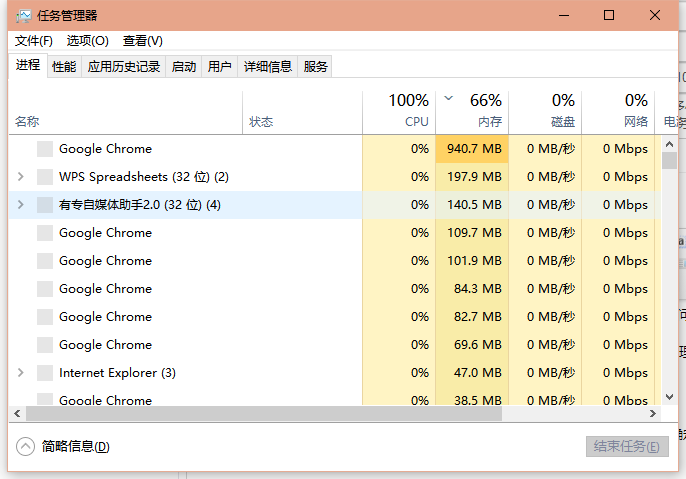Click the Task Manager title bar icon
Screen dimensions: 686x479
[x=23, y=16]
